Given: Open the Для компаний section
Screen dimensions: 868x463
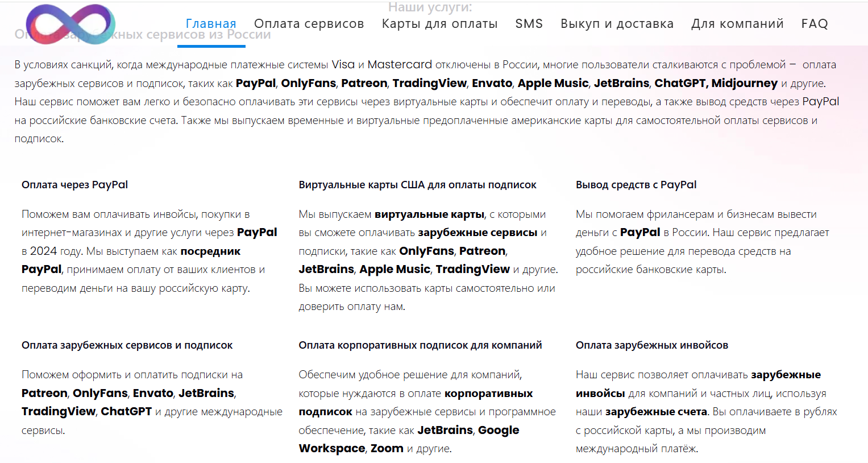Looking at the screenshot, I should (x=737, y=24).
